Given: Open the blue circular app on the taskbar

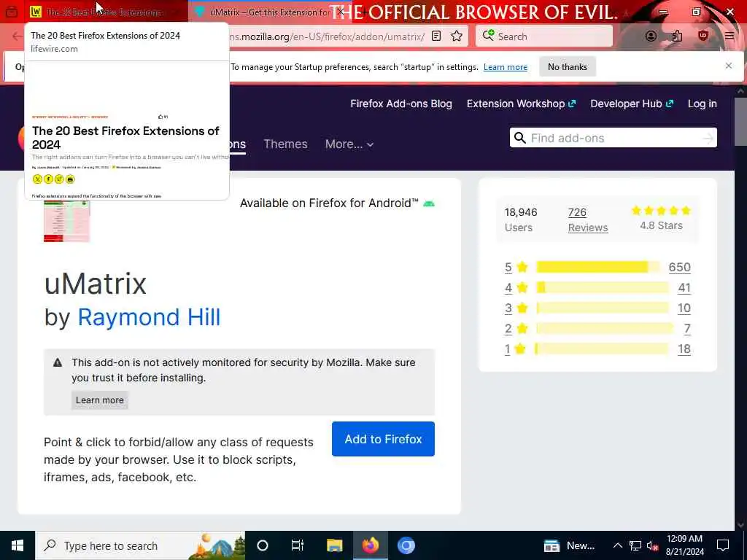Looking at the screenshot, I should click(406, 545).
